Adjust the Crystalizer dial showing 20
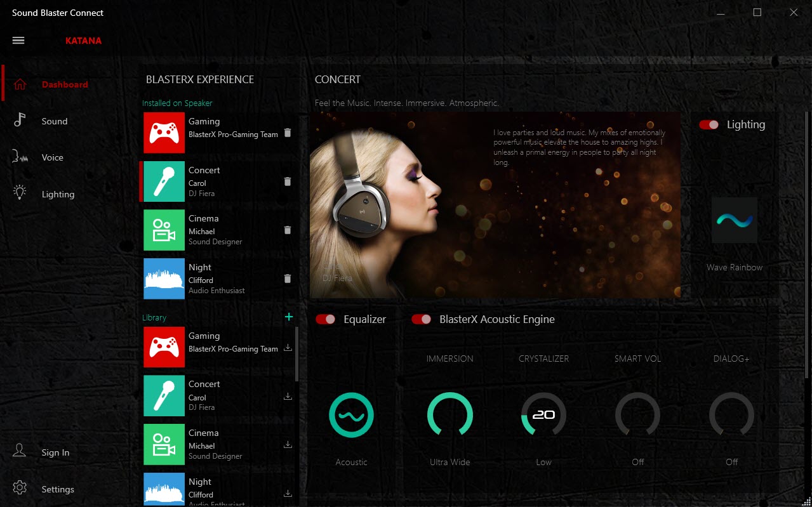Image resolution: width=812 pixels, height=507 pixels. click(x=544, y=415)
